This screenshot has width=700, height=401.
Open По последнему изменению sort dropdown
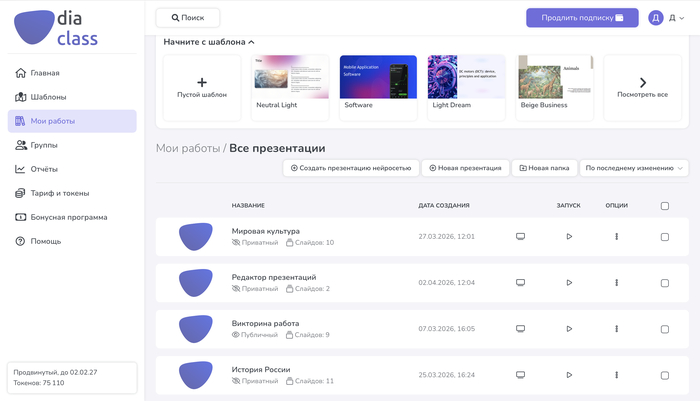pyautogui.click(x=634, y=168)
